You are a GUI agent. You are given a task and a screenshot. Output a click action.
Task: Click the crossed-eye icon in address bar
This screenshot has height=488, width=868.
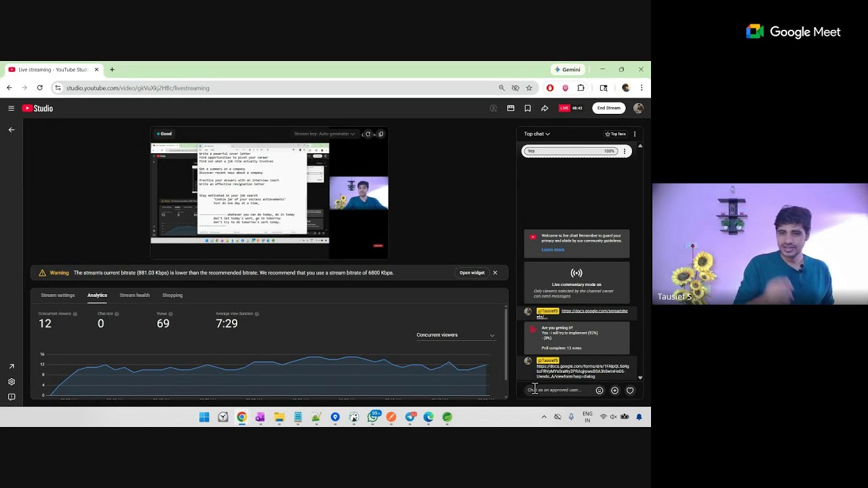pos(515,87)
